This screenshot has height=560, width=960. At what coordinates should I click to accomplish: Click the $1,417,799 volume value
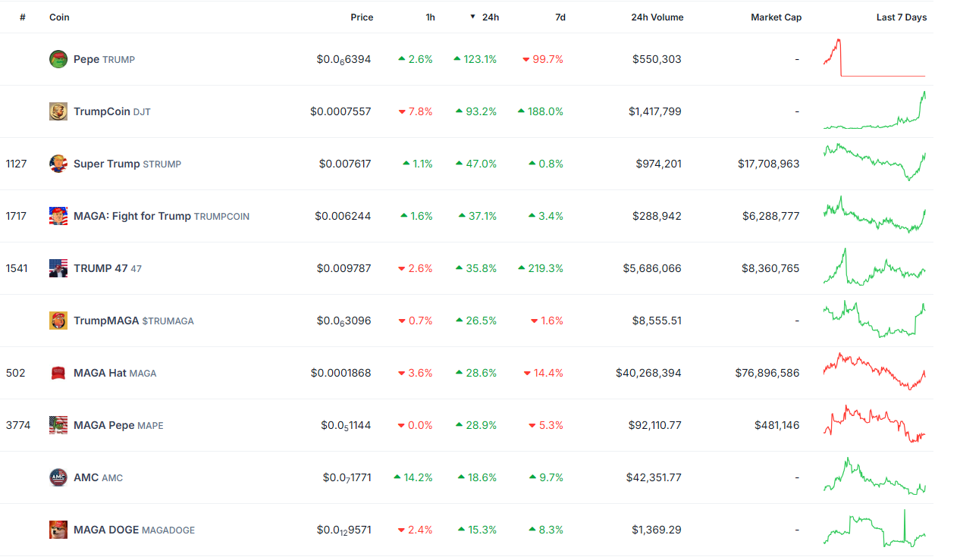[654, 111]
